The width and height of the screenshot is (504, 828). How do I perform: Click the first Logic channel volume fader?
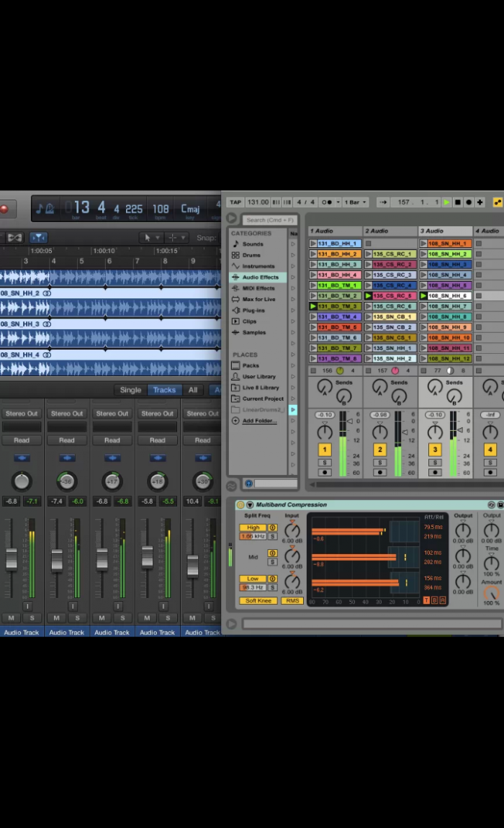(12, 558)
